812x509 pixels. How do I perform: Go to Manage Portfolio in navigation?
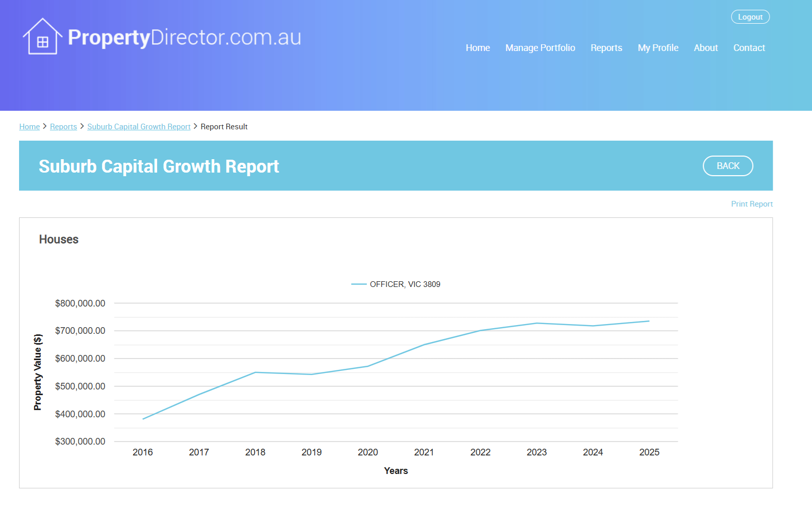pos(540,48)
